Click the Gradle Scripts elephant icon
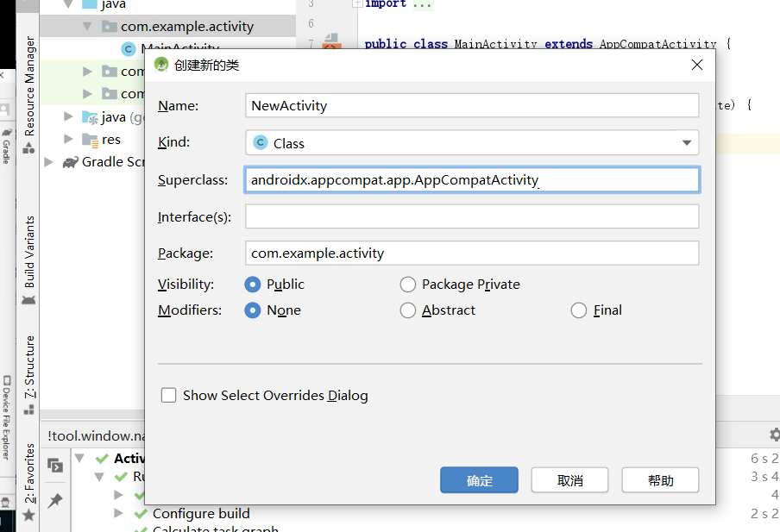The height and width of the screenshot is (532, 780). [71, 162]
